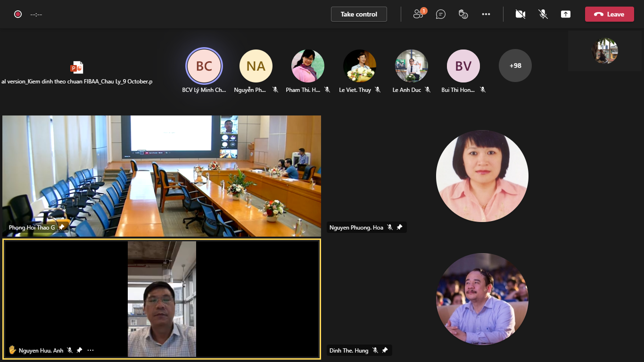Select the NA avatar of Nguyễn Ph...
The height and width of the screenshot is (362, 644).
click(256, 66)
